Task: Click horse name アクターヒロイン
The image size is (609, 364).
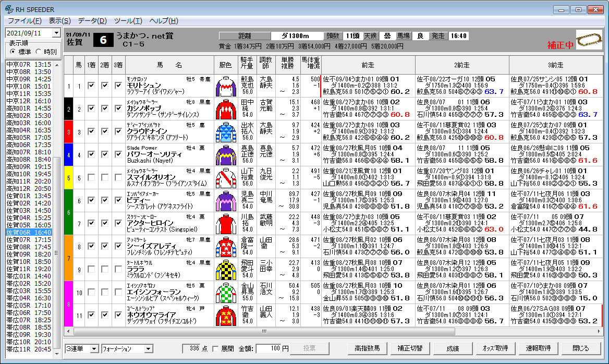Action: coord(150,223)
